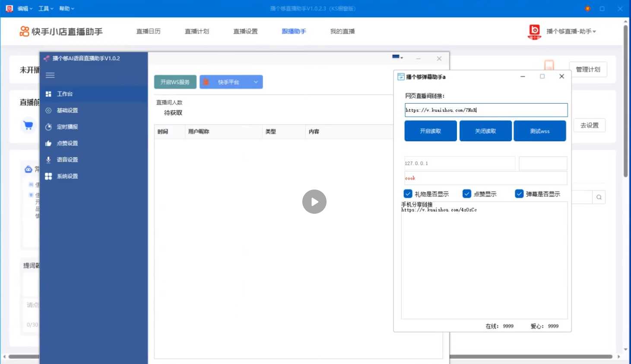Switch to 直播计划 tab
Screen dimensions: 631x364
pos(197,32)
